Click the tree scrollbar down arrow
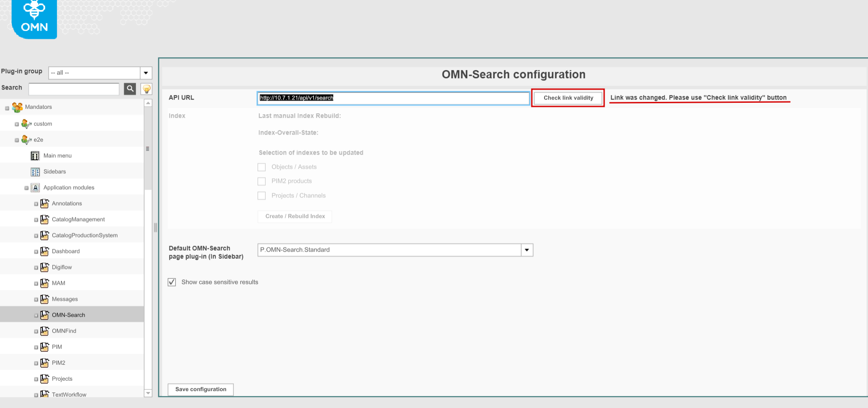 tap(148, 393)
